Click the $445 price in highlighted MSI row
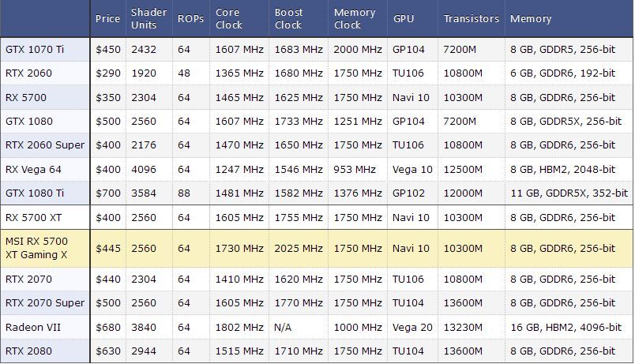This screenshot has width=635, height=364. [108, 248]
